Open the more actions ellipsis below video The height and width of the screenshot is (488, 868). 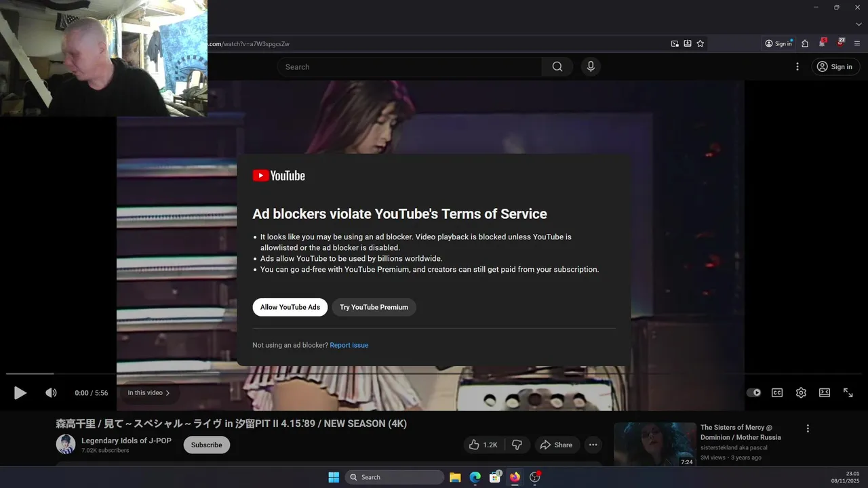(593, 445)
